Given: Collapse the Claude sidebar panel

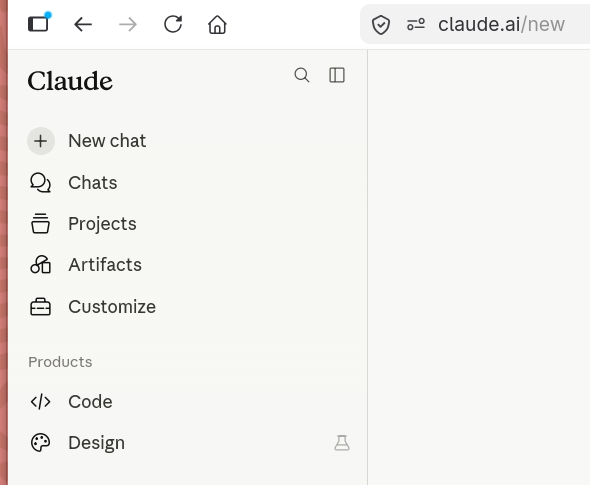Looking at the screenshot, I should coord(337,75).
